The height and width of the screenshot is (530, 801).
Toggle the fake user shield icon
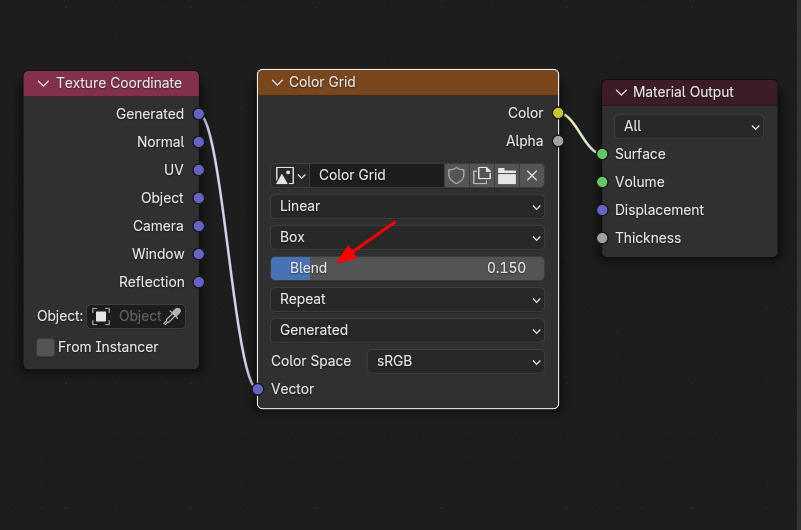pos(456,176)
